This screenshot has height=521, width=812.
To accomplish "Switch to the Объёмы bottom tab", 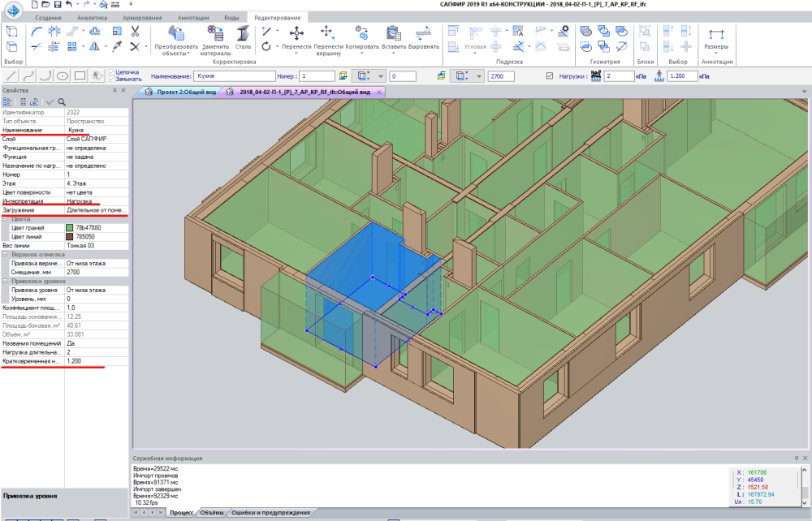I will pos(211,513).
